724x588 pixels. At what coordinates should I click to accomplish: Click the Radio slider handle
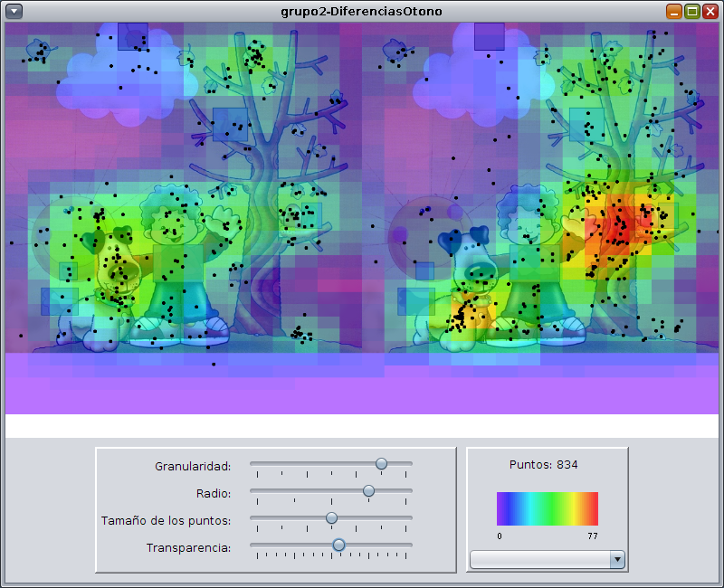(368, 490)
